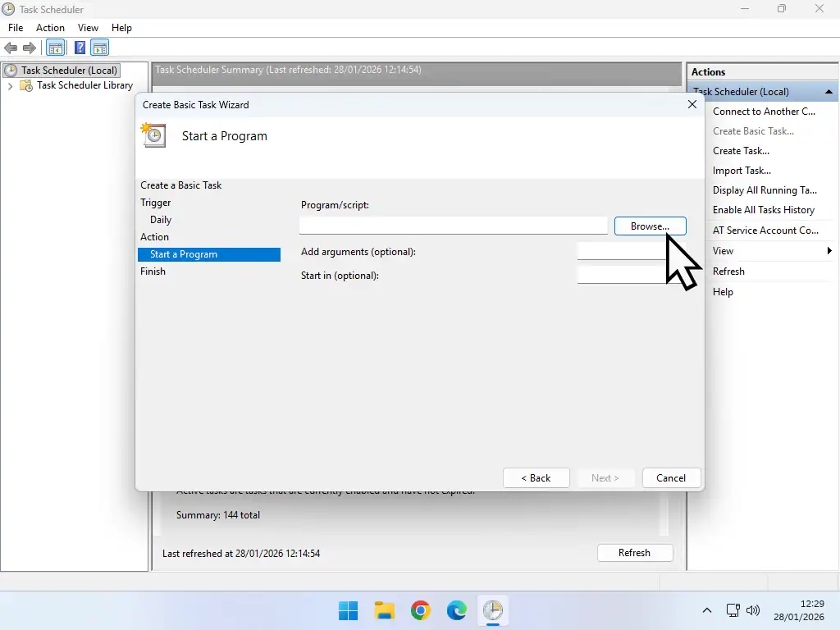Open the Action menu

click(50, 27)
